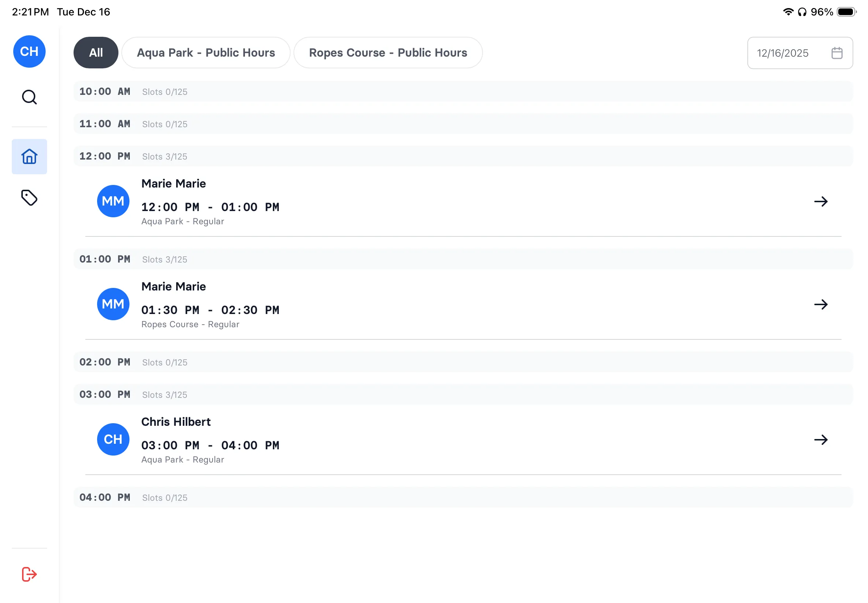The height and width of the screenshot is (603, 868).
Task: Open the tags section in the sidebar
Action: click(x=29, y=197)
